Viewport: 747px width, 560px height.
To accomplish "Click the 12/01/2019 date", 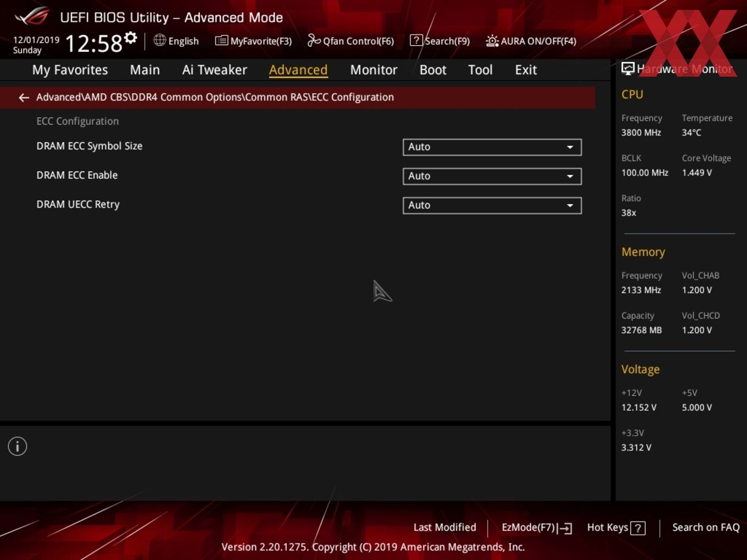I will [x=36, y=40].
